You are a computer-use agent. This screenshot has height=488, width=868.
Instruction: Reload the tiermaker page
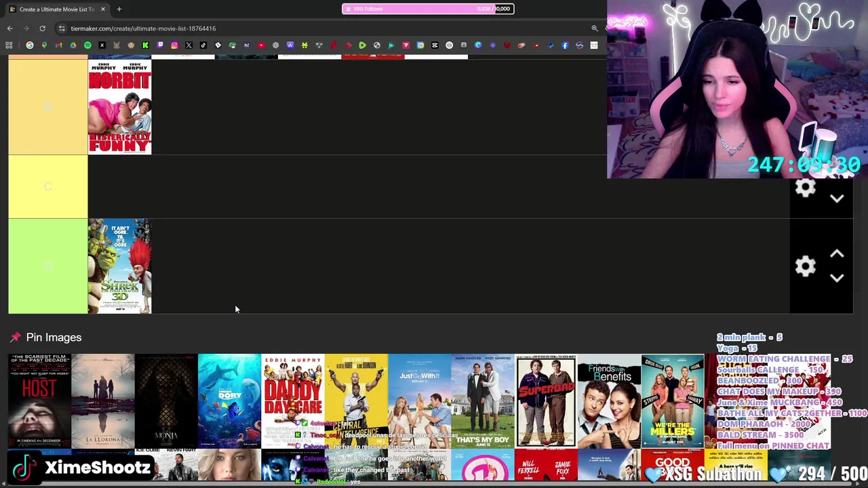click(42, 28)
